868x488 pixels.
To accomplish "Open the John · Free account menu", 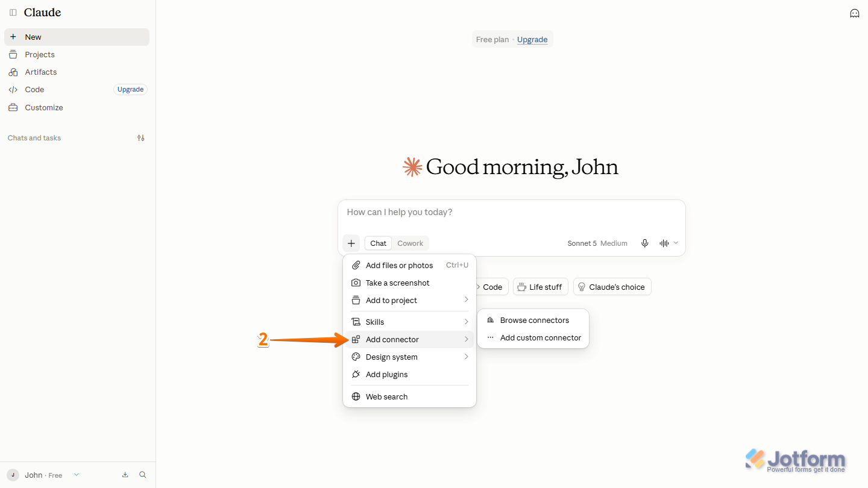I will click(x=43, y=475).
